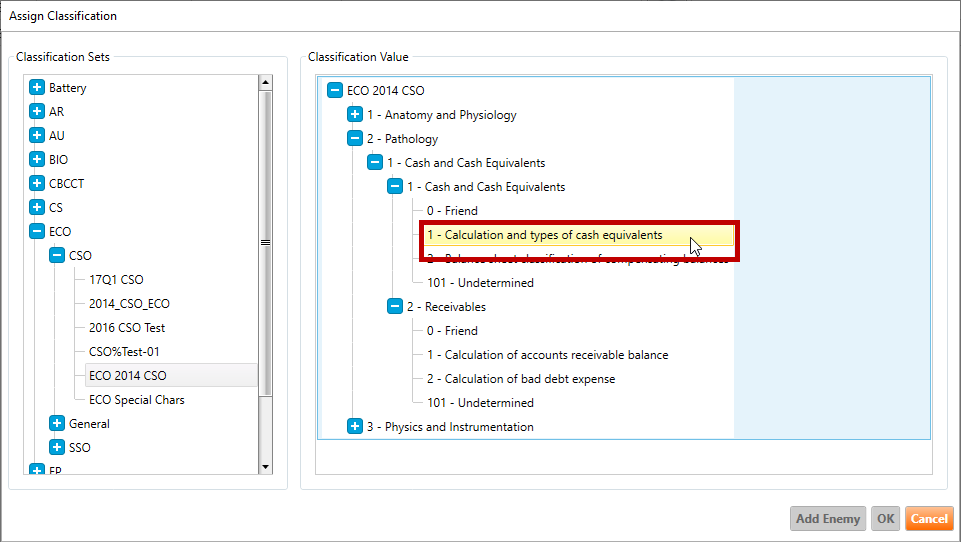This screenshot has height=542, width=961.
Task: Select the 17Q1 CSO classification set
Action: click(116, 280)
